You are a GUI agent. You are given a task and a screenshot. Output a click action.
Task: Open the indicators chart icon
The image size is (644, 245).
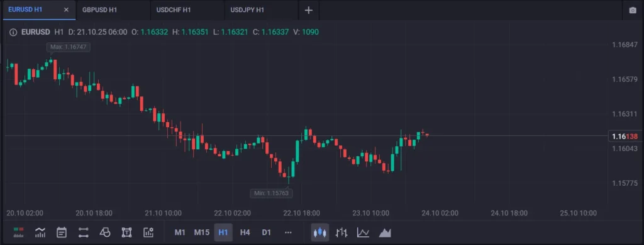(x=40, y=232)
